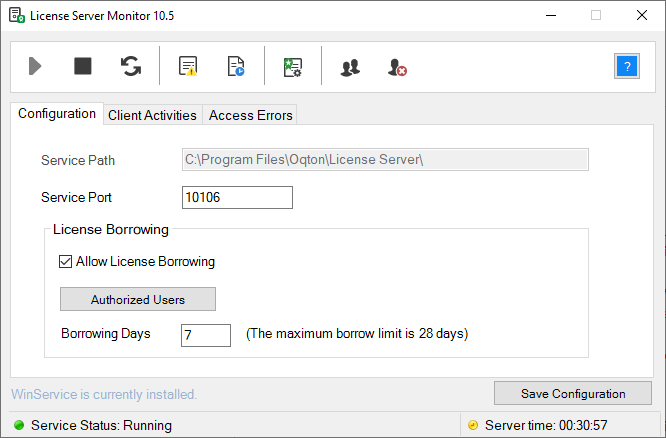Click the green Service Status indicator
Image resolution: width=666 pixels, height=438 pixels.
pos(18,425)
